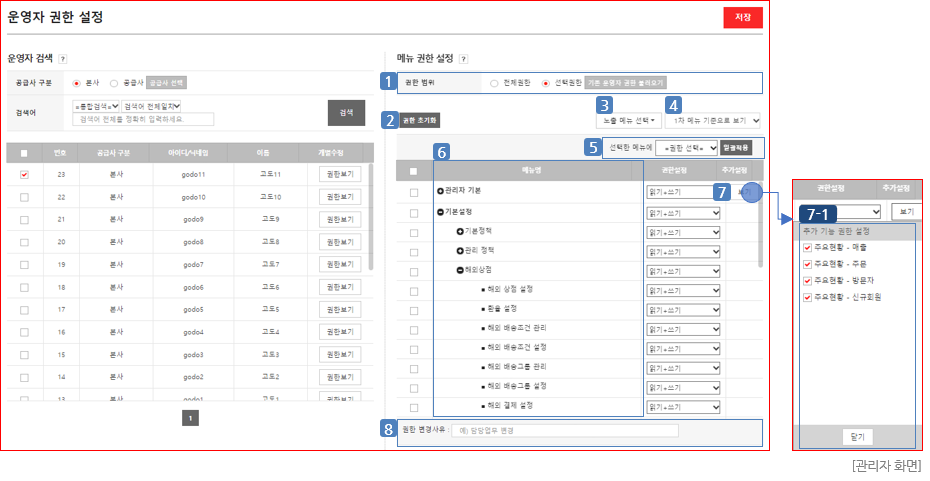Click the help icon beside 메뉴 권한 설정
This screenshot has height=481, width=930.
point(463,60)
